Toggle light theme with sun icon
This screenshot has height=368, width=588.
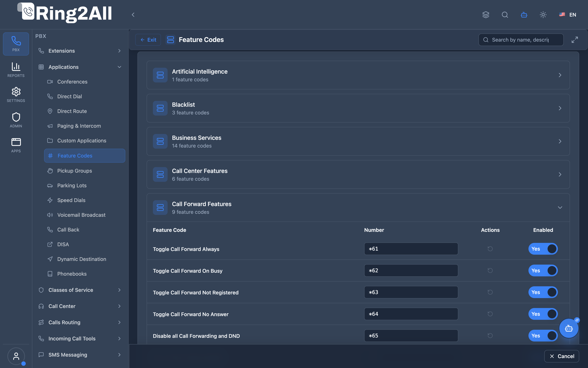point(543,15)
